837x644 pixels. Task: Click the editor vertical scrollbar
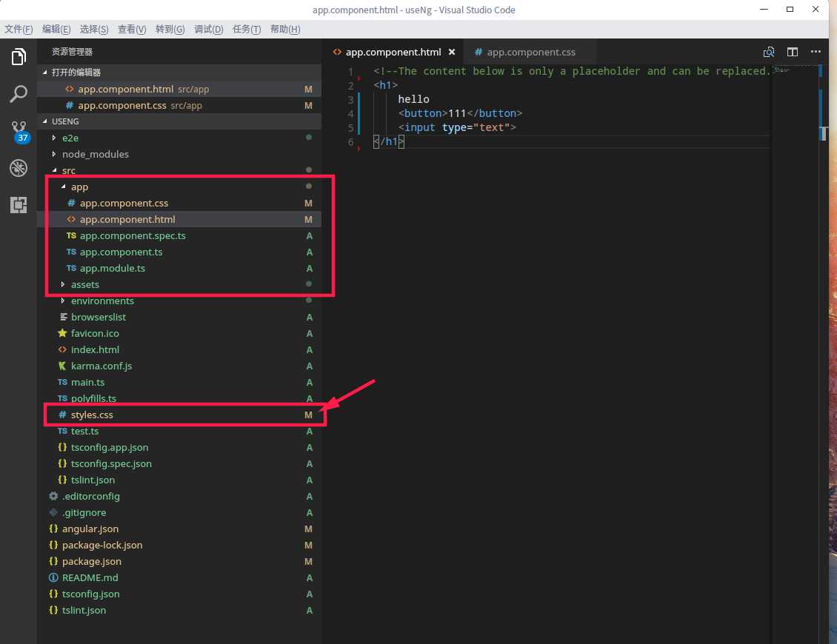tap(823, 353)
